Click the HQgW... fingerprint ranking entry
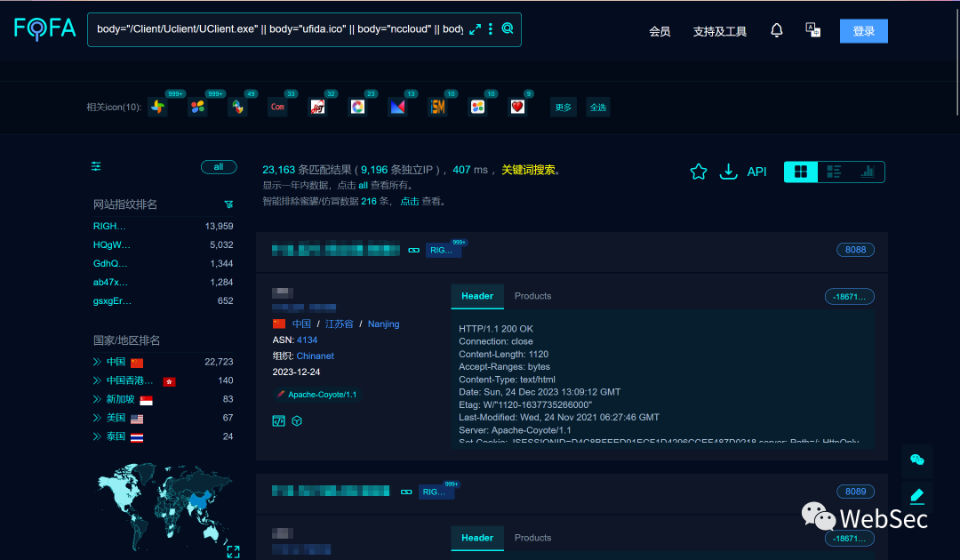The width and height of the screenshot is (960, 560). click(111, 244)
